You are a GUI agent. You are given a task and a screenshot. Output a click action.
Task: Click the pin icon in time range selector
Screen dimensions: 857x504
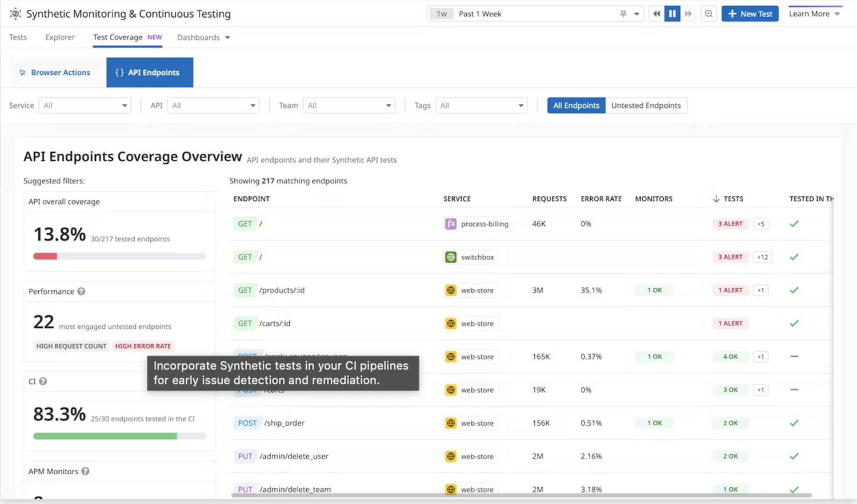(623, 14)
